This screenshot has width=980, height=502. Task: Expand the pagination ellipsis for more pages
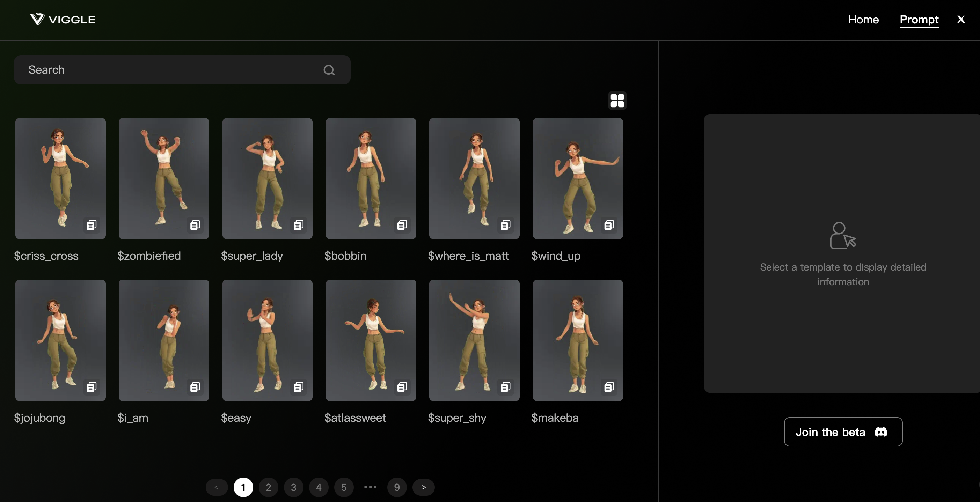click(370, 487)
